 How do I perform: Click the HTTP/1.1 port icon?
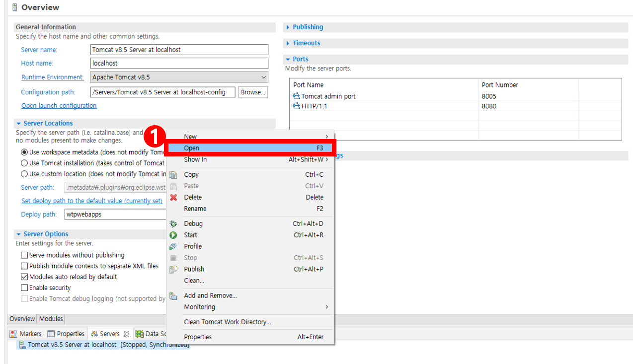(297, 106)
